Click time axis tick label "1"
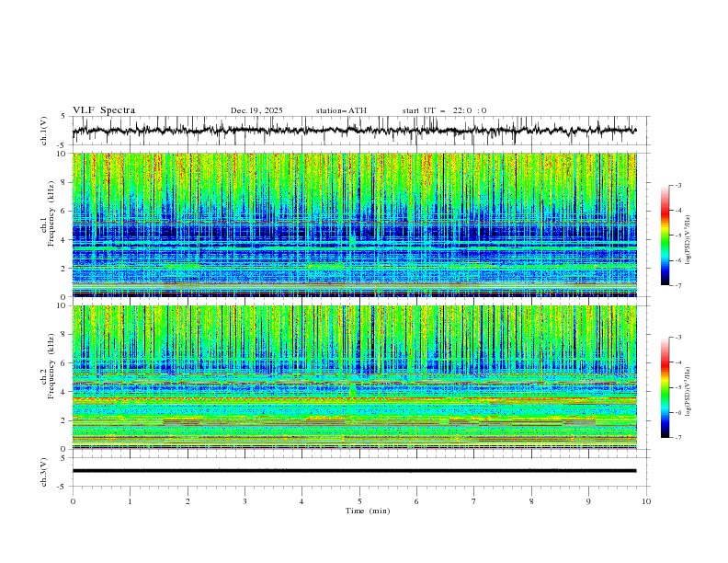Viewport: 728px width, 563px height. [x=130, y=501]
